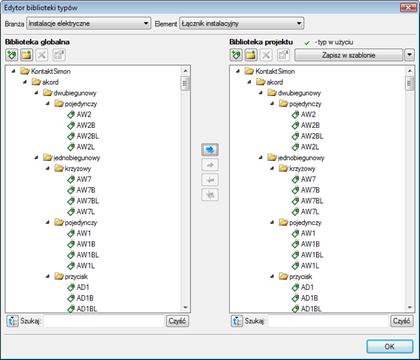Viewport: 420px width, 360px height.
Task: Collapse akord node in global library
Action: (25, 82)
